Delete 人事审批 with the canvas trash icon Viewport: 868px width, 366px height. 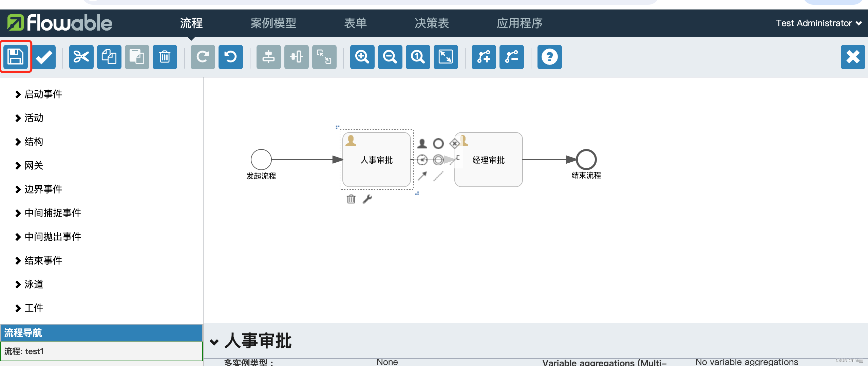[351, 199]
